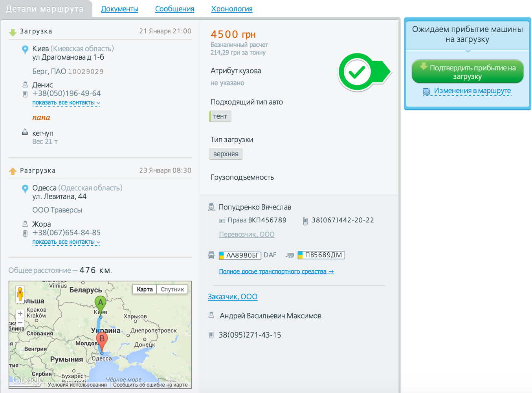
Task: Click the ООО Траверсы company text
Action: point(57,210)
